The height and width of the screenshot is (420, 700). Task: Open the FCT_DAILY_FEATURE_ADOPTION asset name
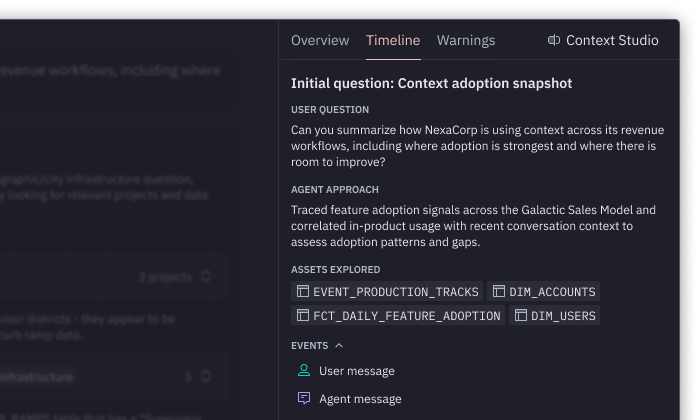[407, 316]
